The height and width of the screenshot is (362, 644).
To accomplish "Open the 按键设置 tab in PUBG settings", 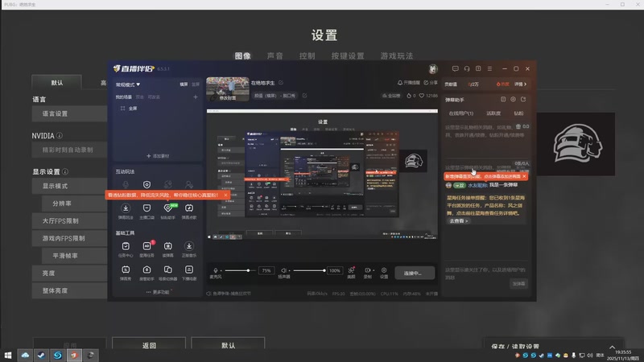I will tap(348, 56).
